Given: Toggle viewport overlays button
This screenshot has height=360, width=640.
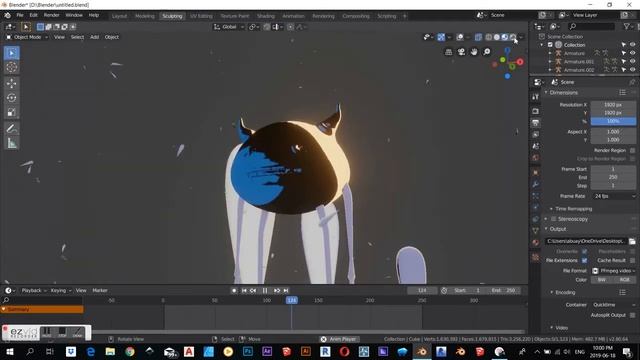Looking at the screenshot, I should (460, 37).
